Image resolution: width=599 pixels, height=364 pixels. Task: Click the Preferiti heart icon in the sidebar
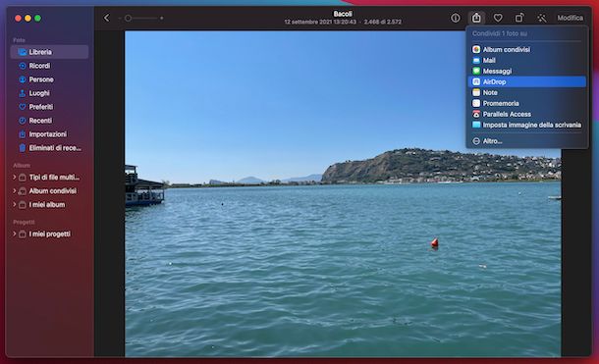pos(23,107)
